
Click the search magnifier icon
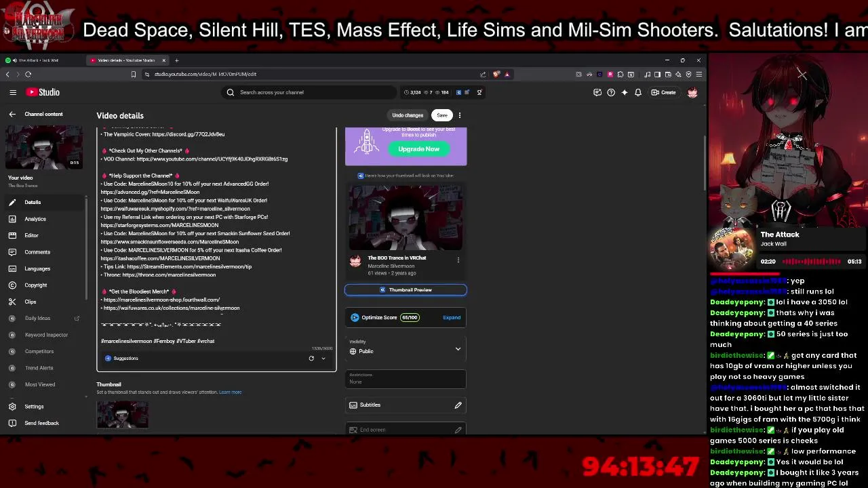231,92
